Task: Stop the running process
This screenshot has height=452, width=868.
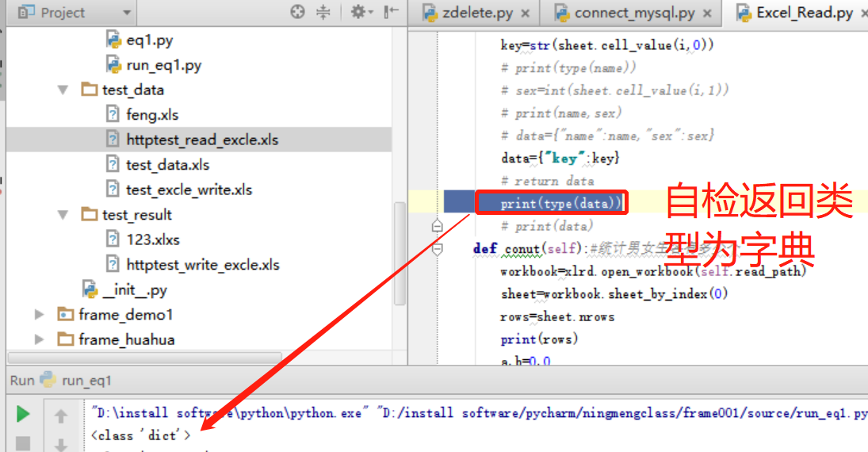Action: click(x=23, y=442)
